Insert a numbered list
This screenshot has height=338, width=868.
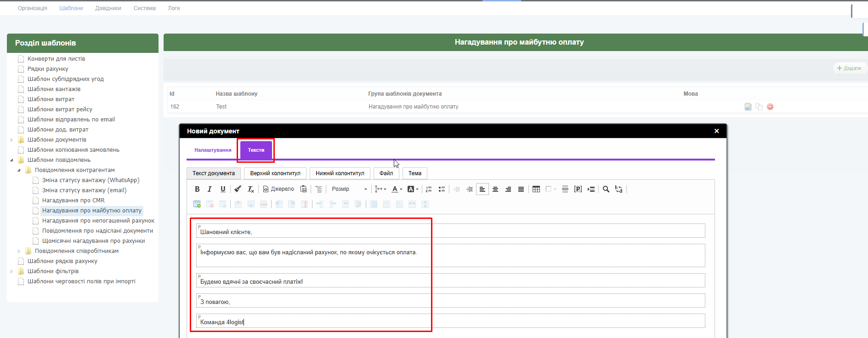429,189
